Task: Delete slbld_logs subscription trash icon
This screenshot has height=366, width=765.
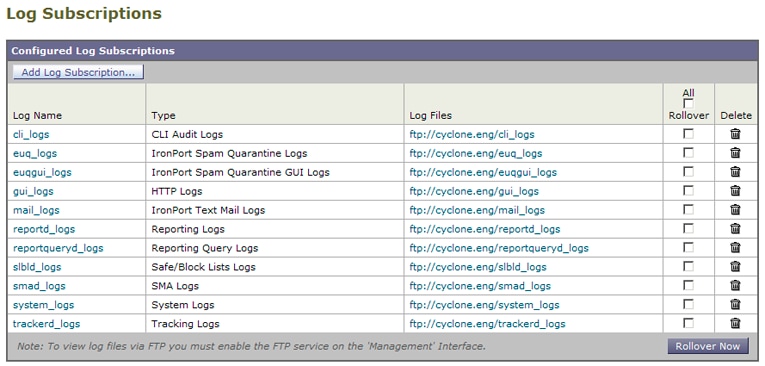Action: pos(735,266)
